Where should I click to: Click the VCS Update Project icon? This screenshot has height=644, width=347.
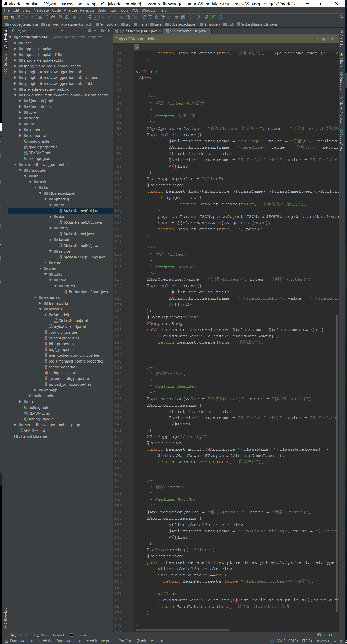(x=144, y=17)
